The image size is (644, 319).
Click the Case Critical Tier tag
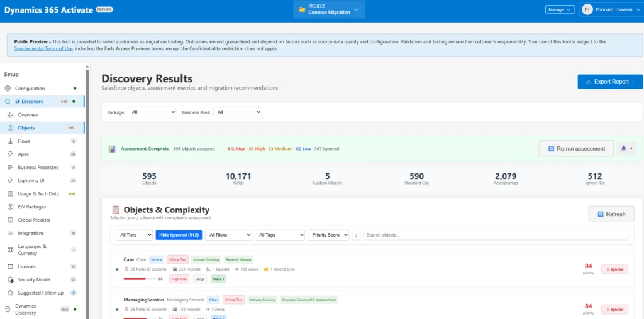177,259
